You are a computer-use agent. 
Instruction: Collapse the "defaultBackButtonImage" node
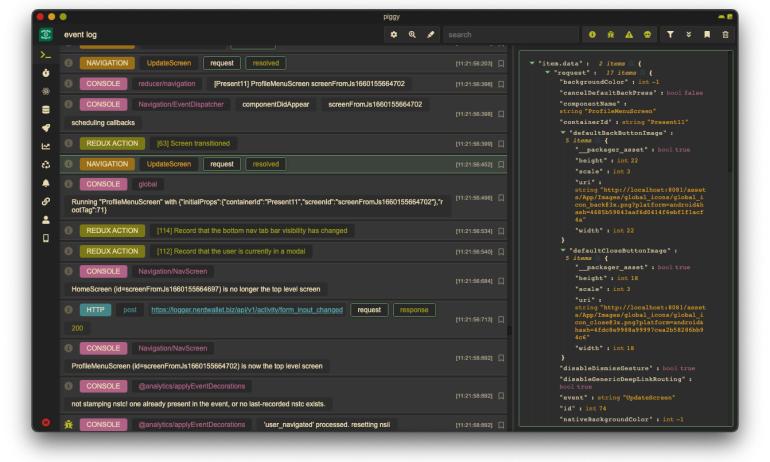tap(561, 132)
